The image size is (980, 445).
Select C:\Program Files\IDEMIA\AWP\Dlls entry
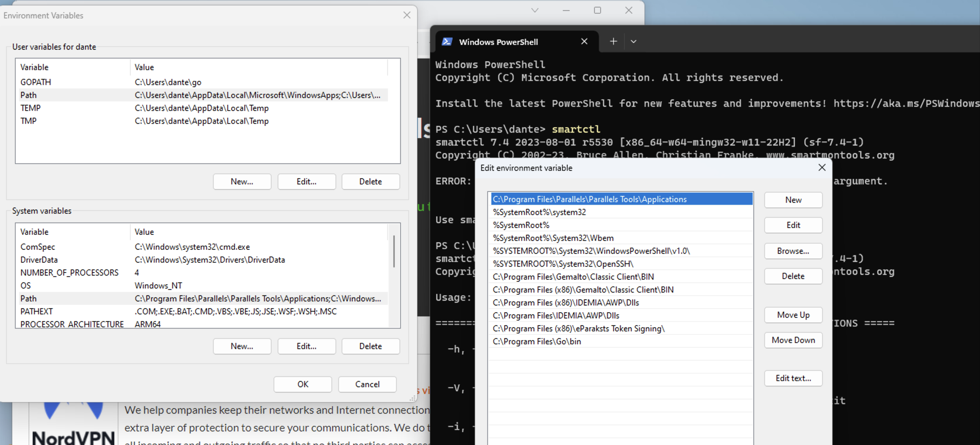point(621,315)
